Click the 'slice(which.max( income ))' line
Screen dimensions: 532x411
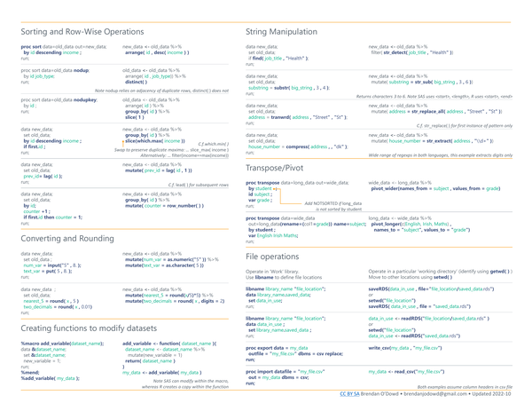[155, 141]
